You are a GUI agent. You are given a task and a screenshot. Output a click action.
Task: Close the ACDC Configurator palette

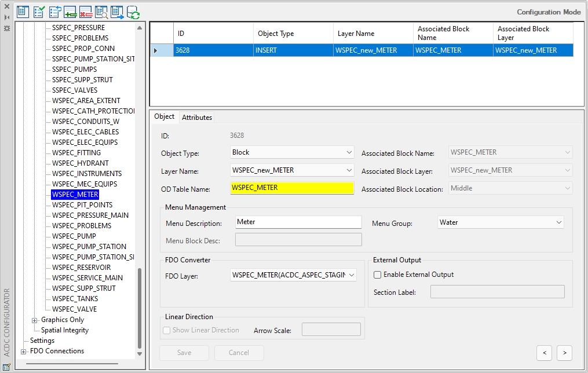[7, 6]
